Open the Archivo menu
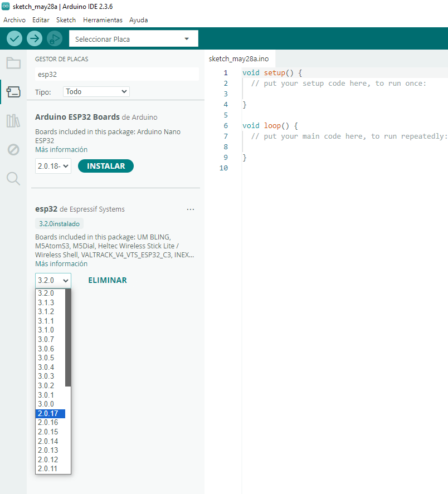This screenshot has width=448, height=494. (14, 19)
